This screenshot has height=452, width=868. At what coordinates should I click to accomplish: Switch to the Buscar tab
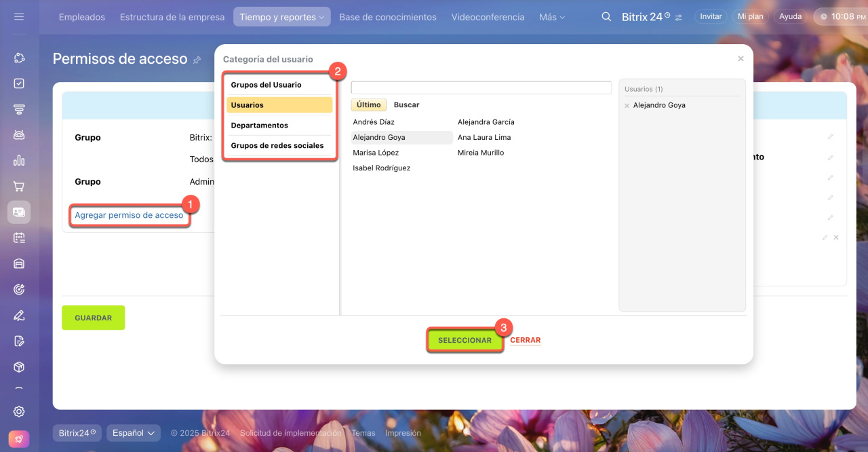point(406,105)
